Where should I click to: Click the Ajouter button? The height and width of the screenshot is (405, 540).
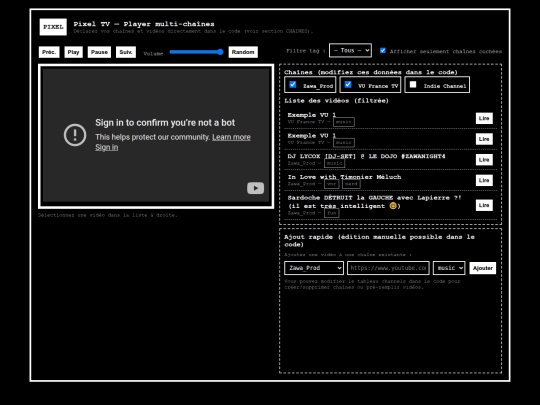482,268
